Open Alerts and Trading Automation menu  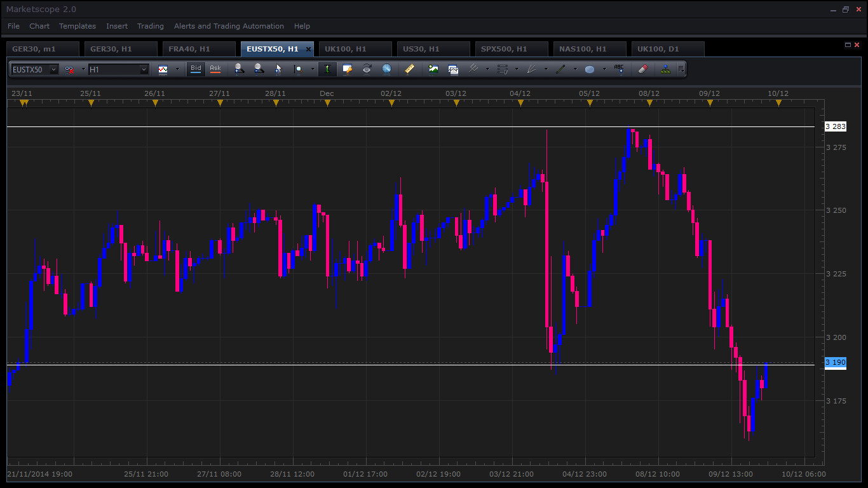tap(229, 26)
